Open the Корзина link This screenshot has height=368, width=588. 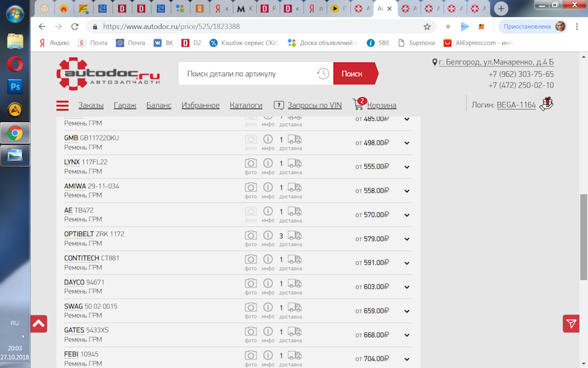point(382,105)
